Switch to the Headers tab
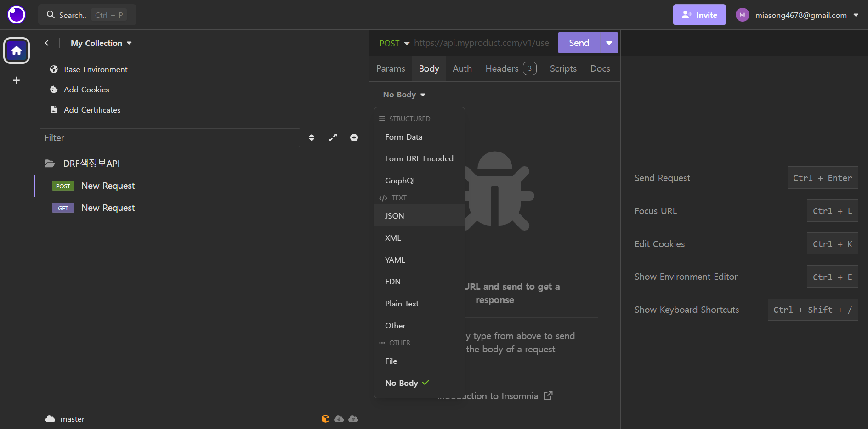Screen dimensions: 868x429 tap(511, 68)
